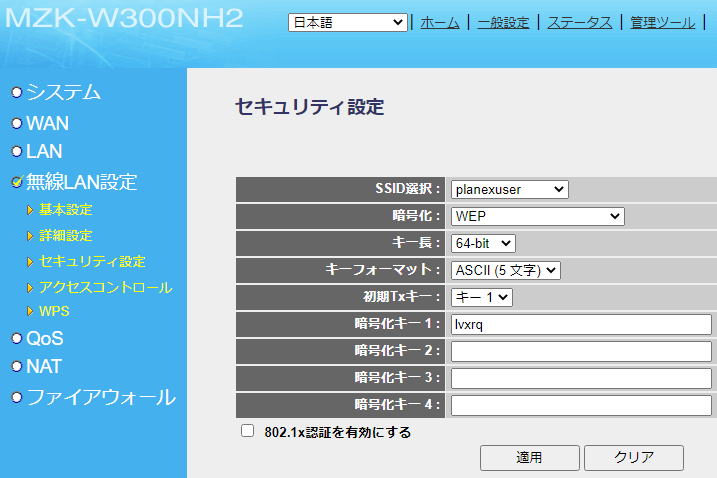The width and height of the screenshot is (717, 478).
Task: Open the WPS submenu item
Action: (x=54, y=312)
